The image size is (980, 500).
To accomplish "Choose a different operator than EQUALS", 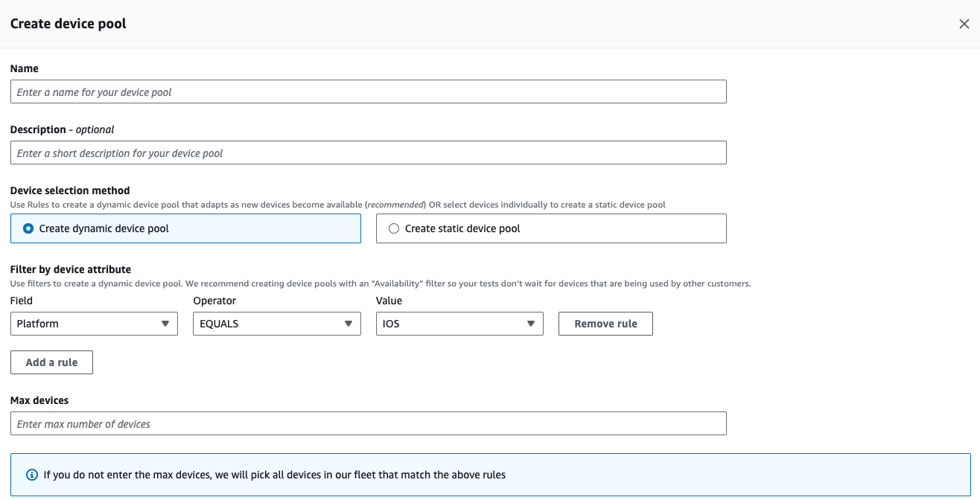I will click(276, 324).
